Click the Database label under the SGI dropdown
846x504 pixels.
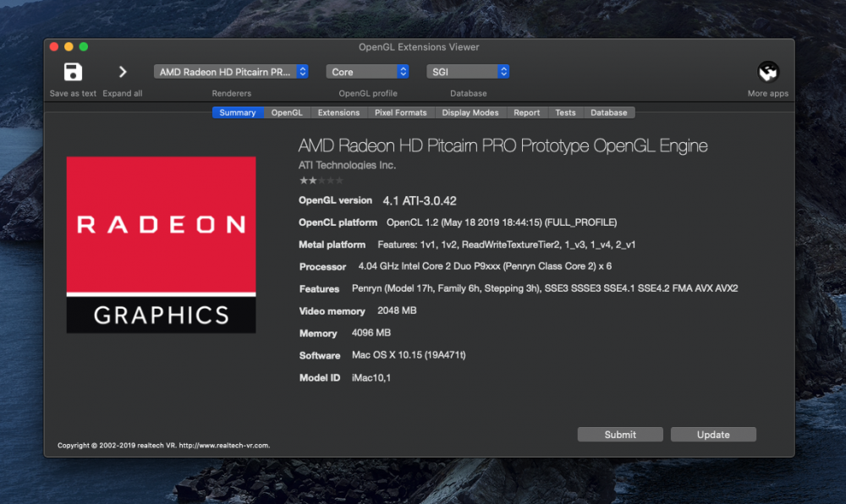click(x=469, y=93)
